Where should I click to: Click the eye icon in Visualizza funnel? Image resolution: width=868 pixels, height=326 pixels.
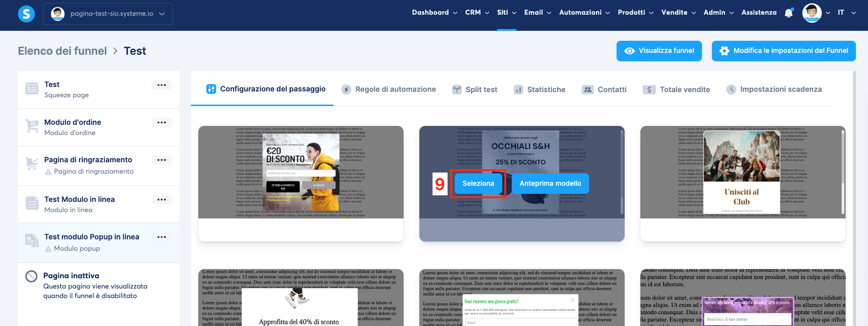pos(629,51)
